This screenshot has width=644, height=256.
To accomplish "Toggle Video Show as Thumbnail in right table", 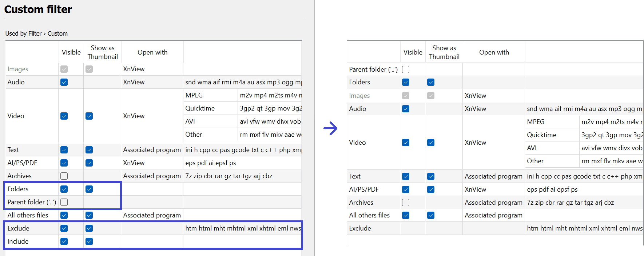I will (431, 143).
